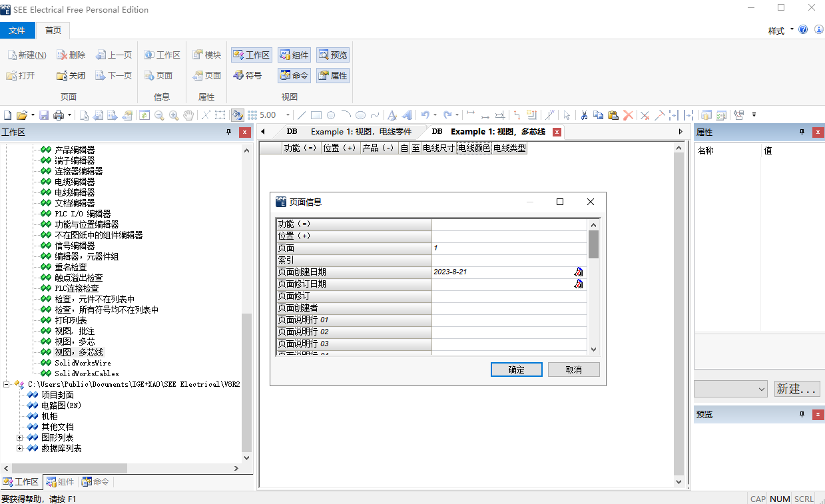Select the pan hand tool

[188, 115]
